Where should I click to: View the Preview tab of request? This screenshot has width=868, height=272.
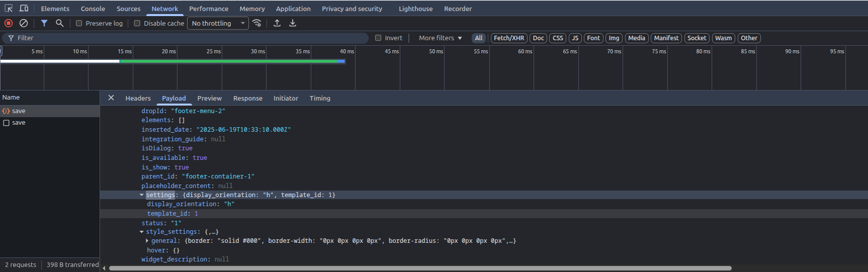point(210,98)
